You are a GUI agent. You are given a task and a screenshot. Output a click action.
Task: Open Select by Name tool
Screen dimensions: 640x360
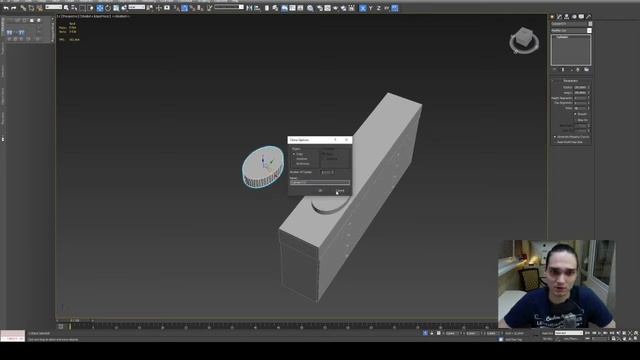[x=74, y=8]
